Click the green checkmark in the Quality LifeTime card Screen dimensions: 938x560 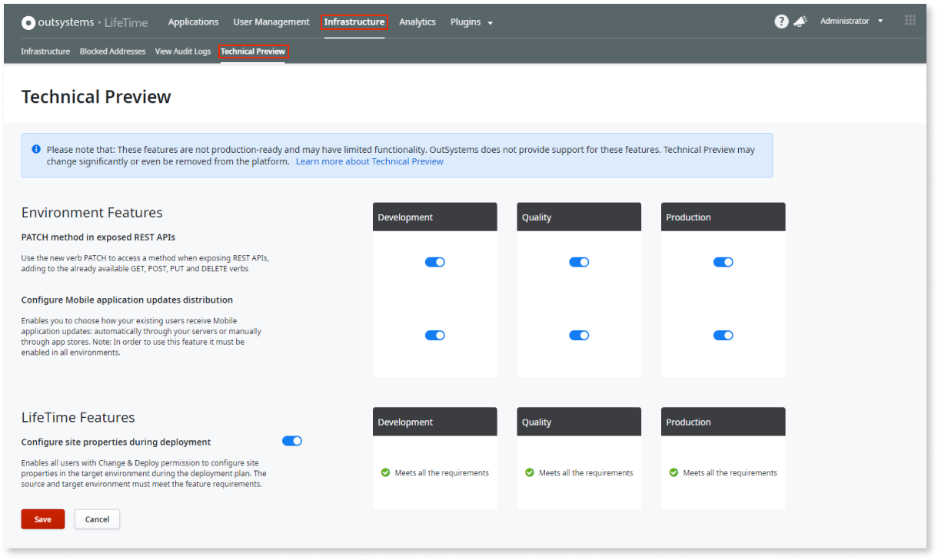tap(527, 472)
